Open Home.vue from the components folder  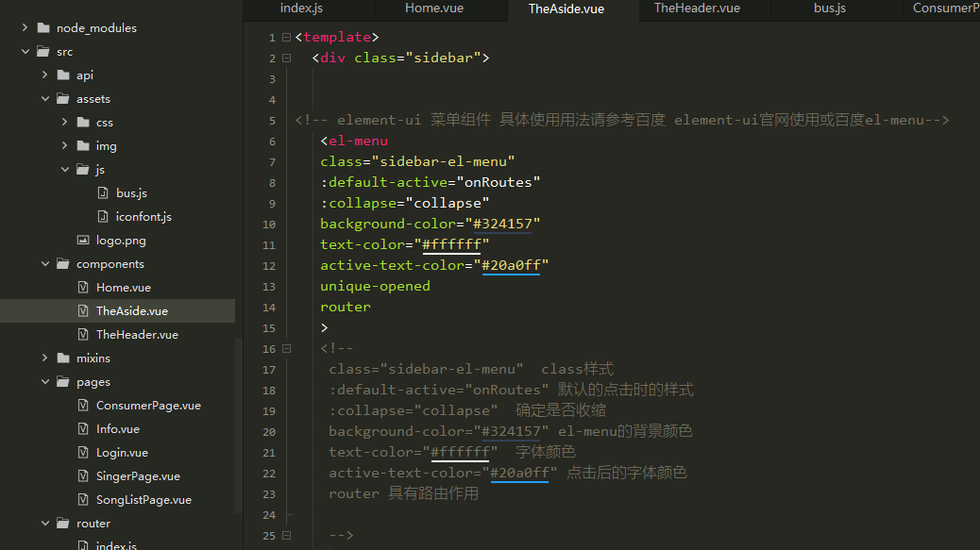[123, 287]
